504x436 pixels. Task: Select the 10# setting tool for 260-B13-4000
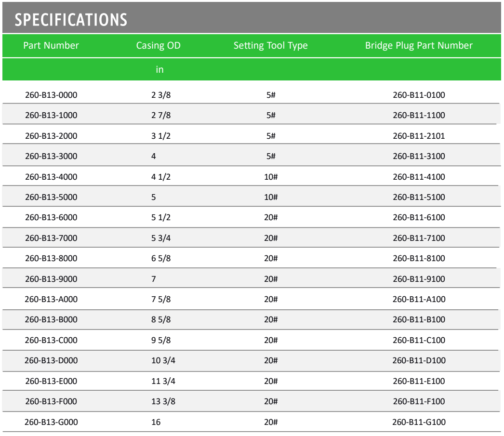(x=271, y=177)
